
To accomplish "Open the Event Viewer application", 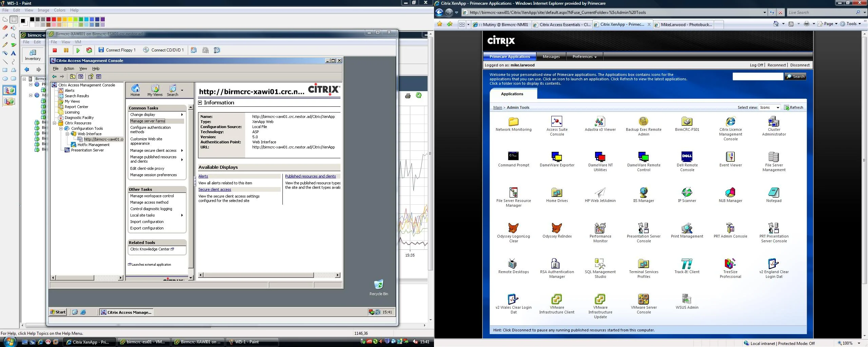I will tap(730, 160).
